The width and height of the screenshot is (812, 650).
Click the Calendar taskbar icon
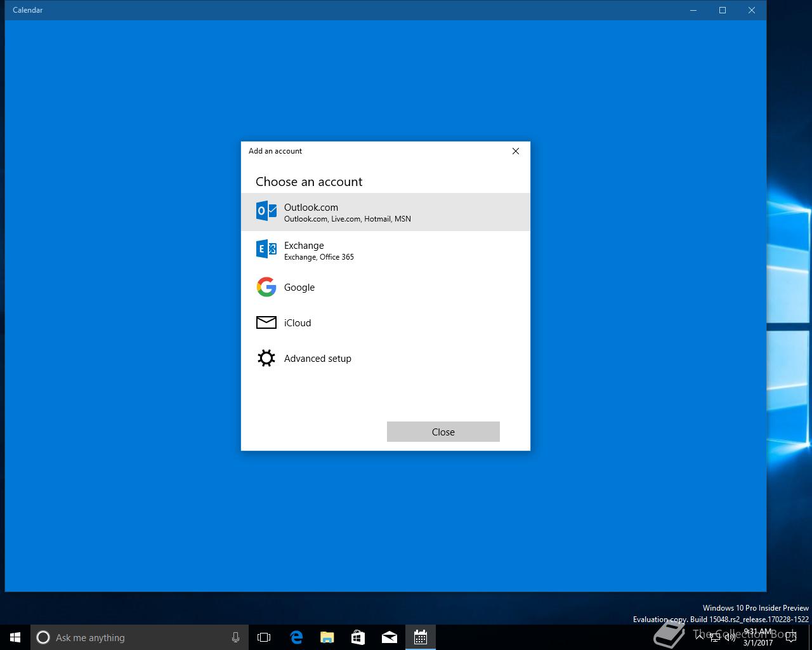[x=421, y=637]
